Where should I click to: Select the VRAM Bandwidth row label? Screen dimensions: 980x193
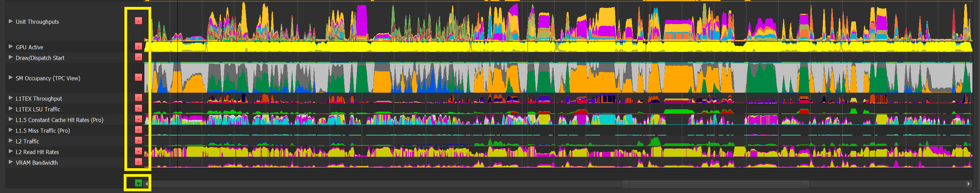tap(37, 163)
